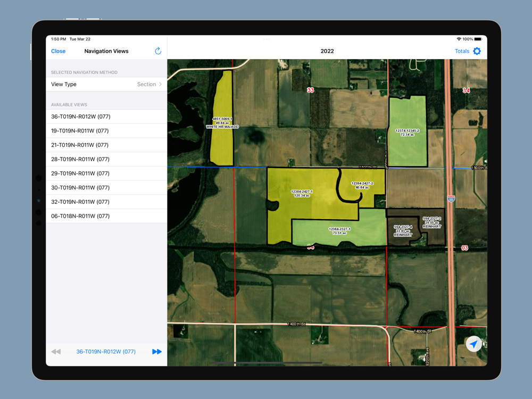Tap the refresh icon in Navigation Views
Viewport: 532px width, 399px height.
[158, 51]
